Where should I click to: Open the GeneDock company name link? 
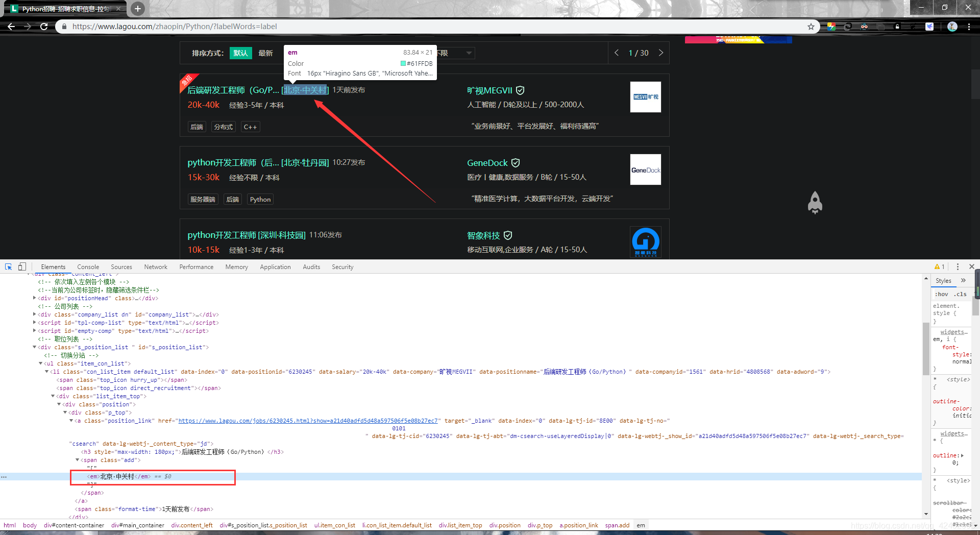point(487,163)
